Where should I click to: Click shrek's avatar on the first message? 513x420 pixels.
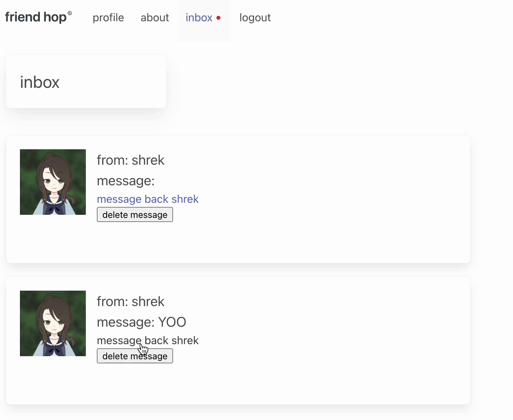[x=53, y=182]
